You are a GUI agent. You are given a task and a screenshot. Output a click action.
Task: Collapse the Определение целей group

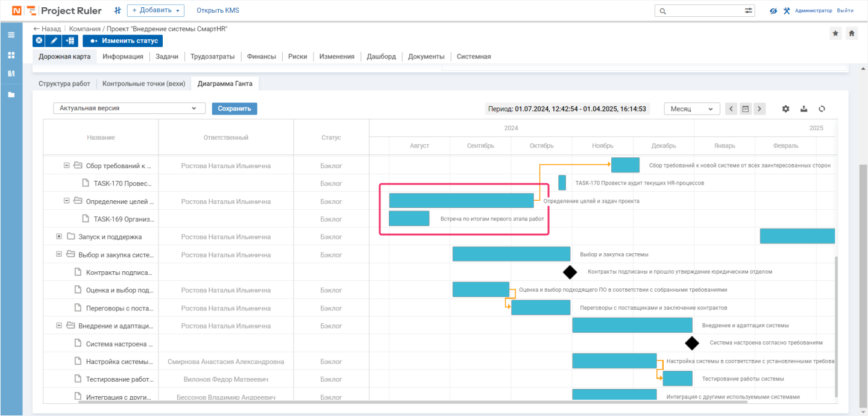66,201
